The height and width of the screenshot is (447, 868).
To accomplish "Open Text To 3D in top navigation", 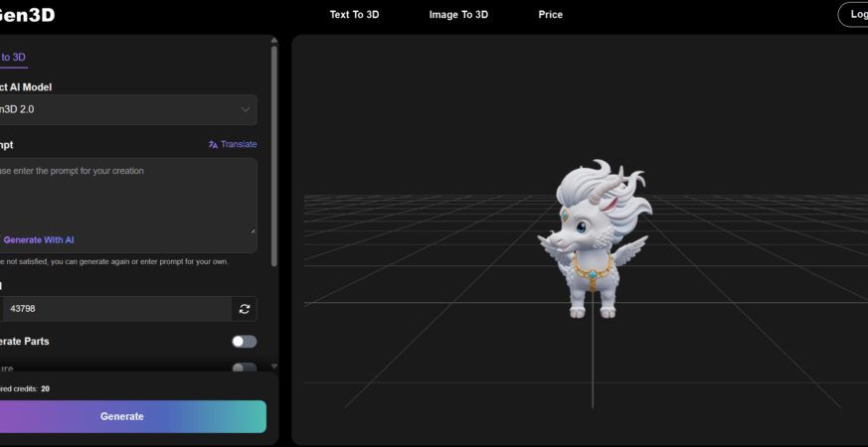I will (x=354, y=15).
